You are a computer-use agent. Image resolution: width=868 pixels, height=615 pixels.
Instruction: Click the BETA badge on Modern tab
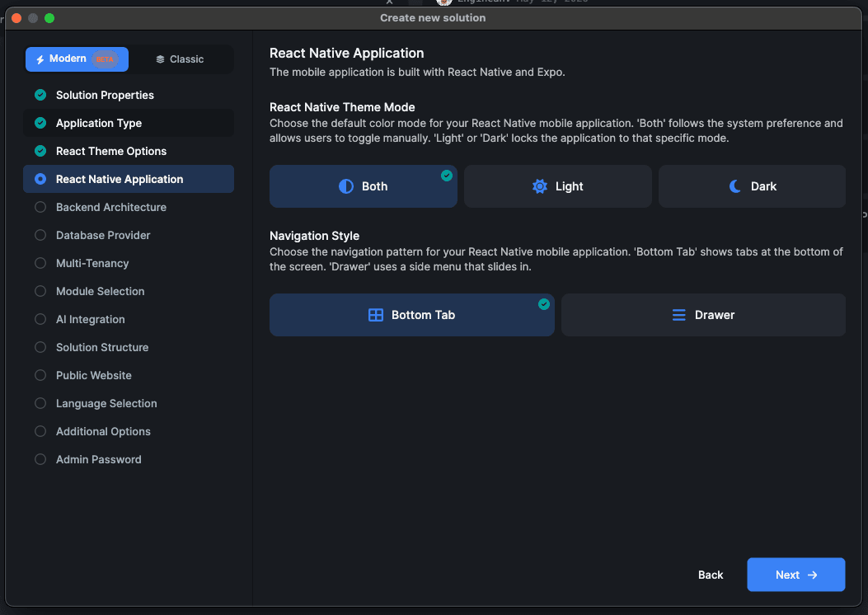(105, 59)
